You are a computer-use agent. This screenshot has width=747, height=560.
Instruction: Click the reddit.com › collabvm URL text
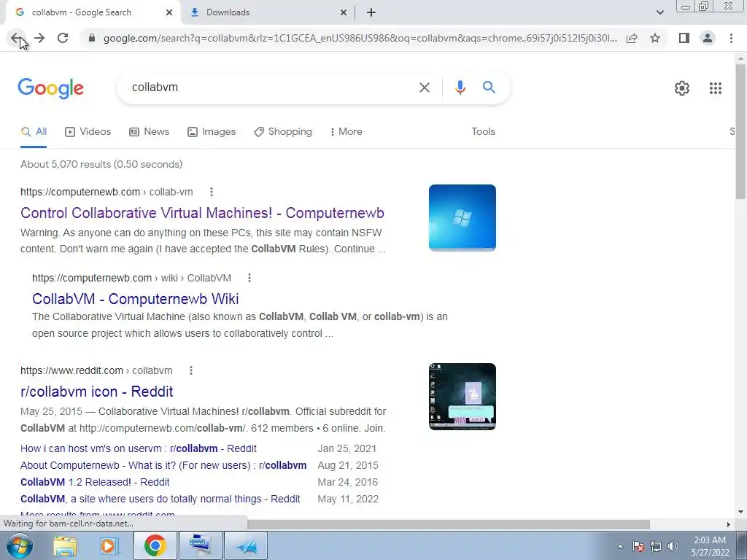pyautogui.click(x=97, y=370)
